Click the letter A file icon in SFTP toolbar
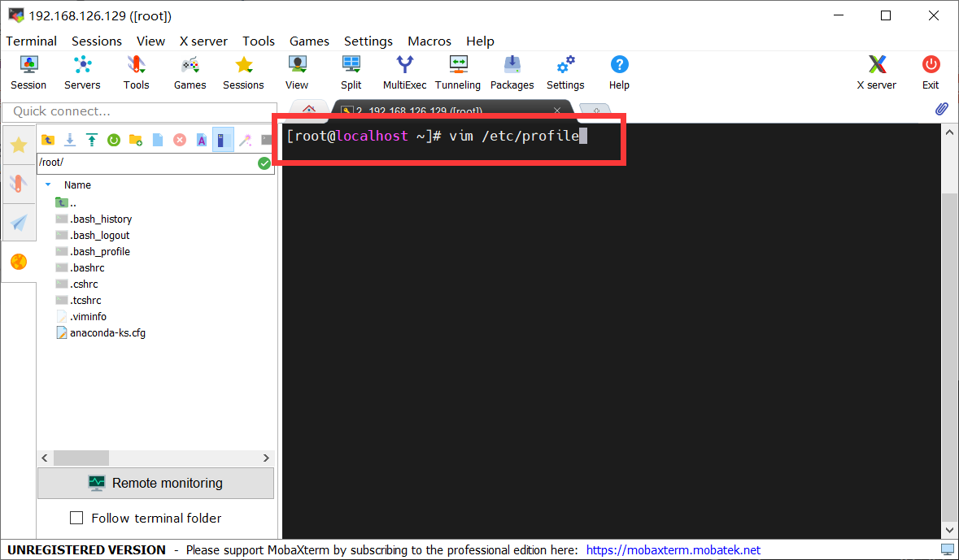Viewport: 959px width, 560px height. [201, 140]
